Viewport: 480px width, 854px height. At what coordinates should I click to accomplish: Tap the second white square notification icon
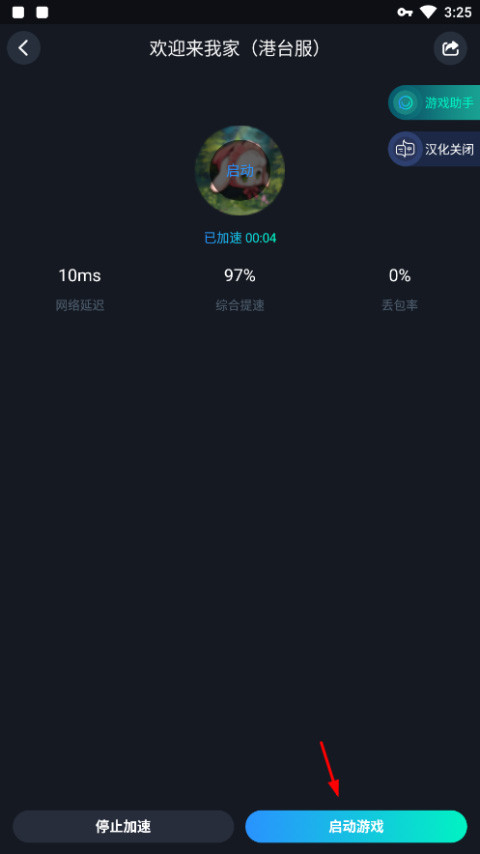pyautogui.click(x=42, y=12)
